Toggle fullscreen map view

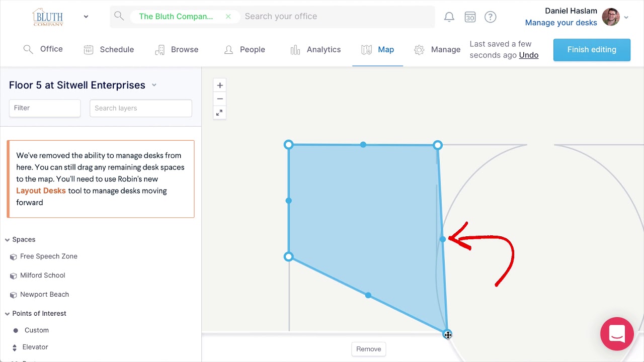[x=220, y=113]
